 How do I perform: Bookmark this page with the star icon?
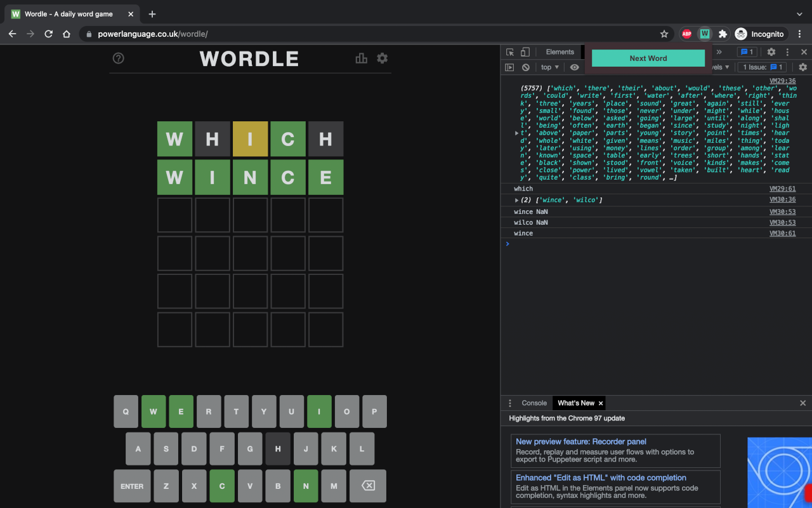click(x=664, y=34)
